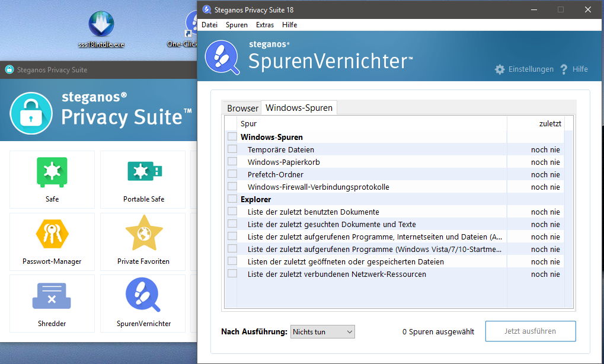
Task: Minimize the Steganos Privacy Suite 18 window
Action: (534, 9)
